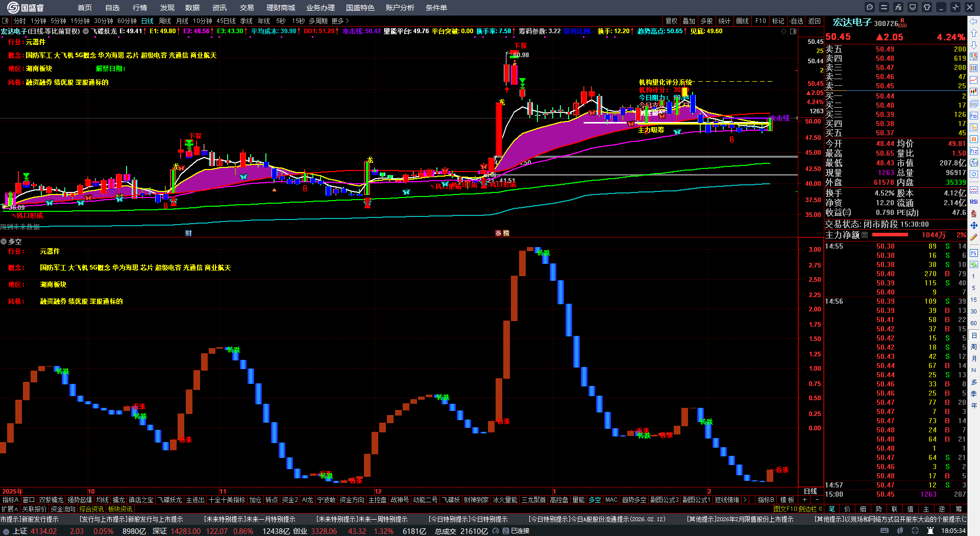Remove stock via -自选 button
Image resolution: width=980 pixels, height=536 pixels.
(x=796, y=21)
